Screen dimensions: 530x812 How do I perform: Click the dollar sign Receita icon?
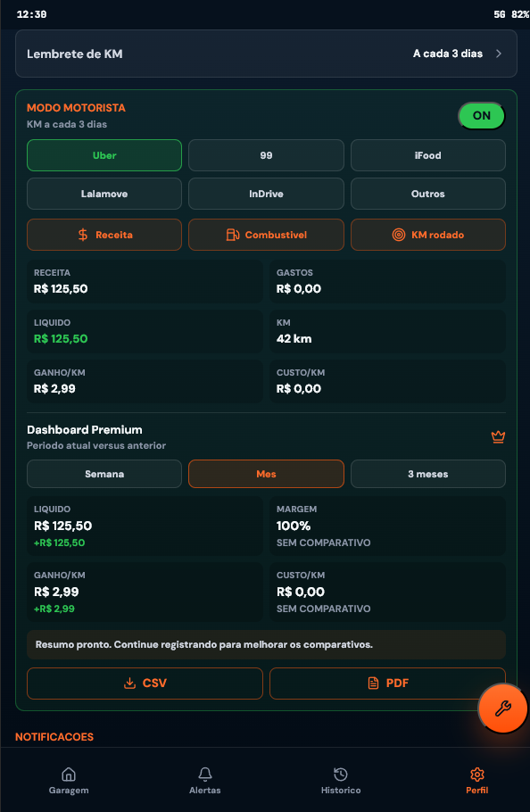point(83,235)
